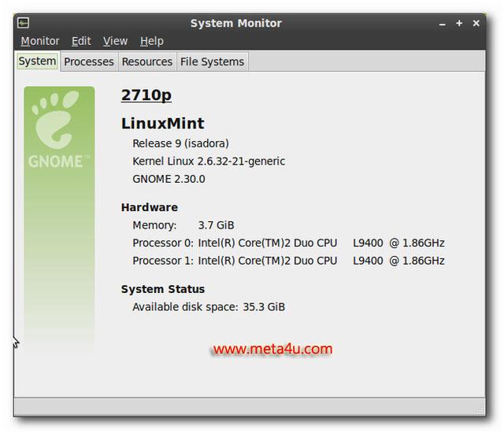Click the Memory 3.7 GiB value

pyautogui.click(x=216, y=225)
